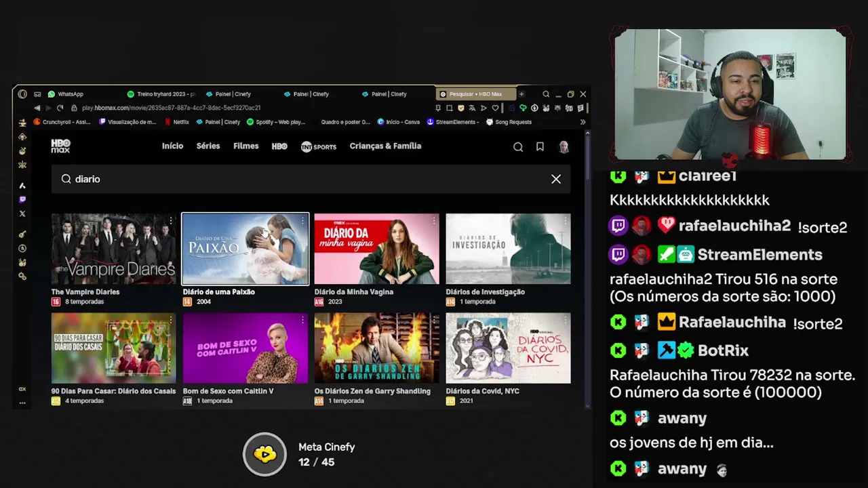
Task: Open the TNT Sports section
Action: click(x=319, y=146)
